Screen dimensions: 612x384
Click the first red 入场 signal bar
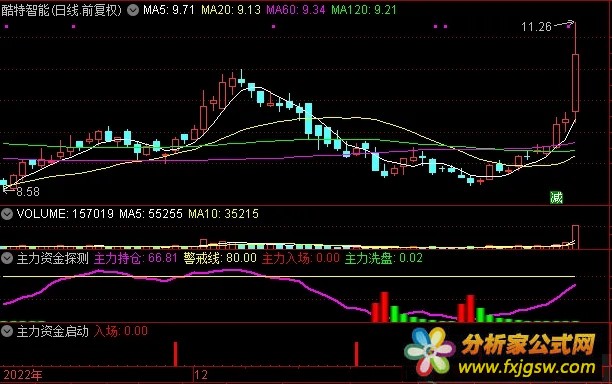click(175, 354)
